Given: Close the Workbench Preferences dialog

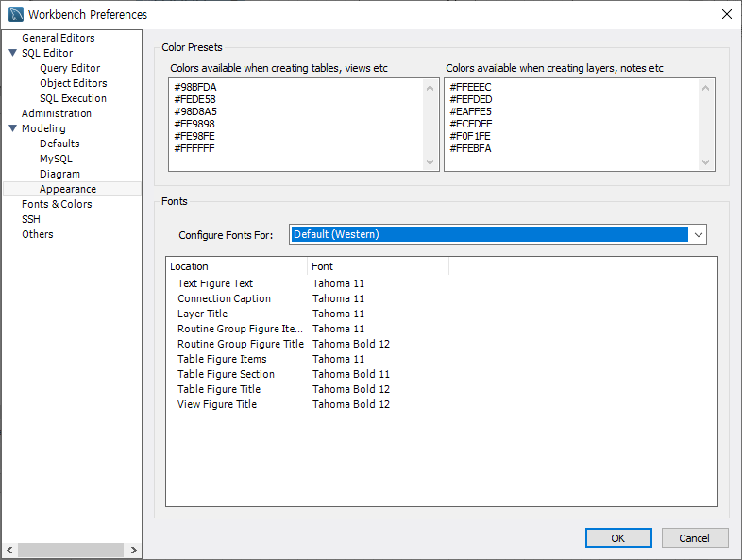Looking at the screenshot, I should pos(726,15).
